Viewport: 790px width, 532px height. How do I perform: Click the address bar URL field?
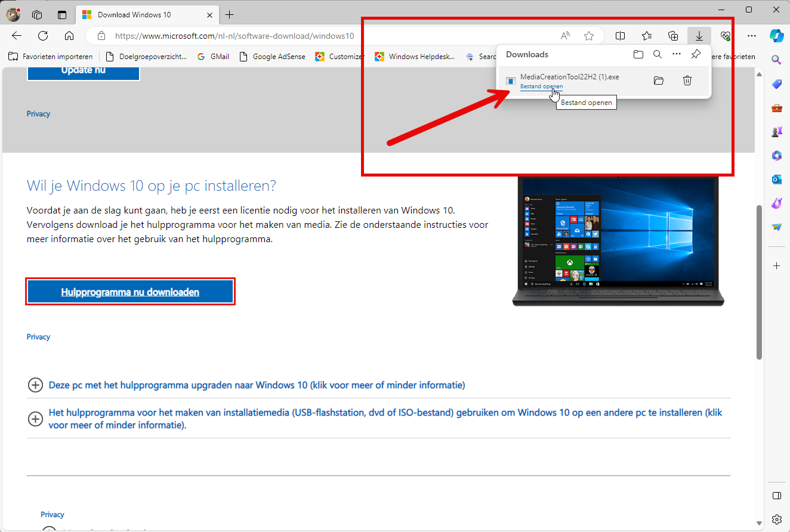click(x=234, y=36)
